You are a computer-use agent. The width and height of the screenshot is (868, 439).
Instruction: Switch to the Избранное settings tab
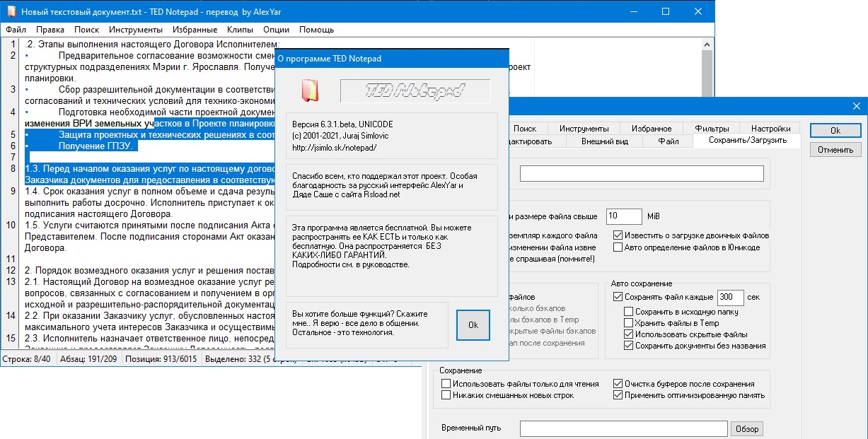[652, 129]
